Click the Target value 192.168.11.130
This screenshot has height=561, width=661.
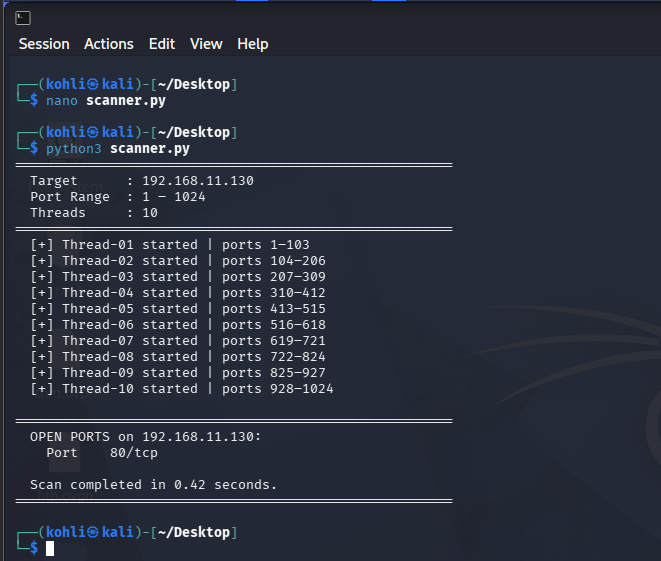[x=198, y=181]
